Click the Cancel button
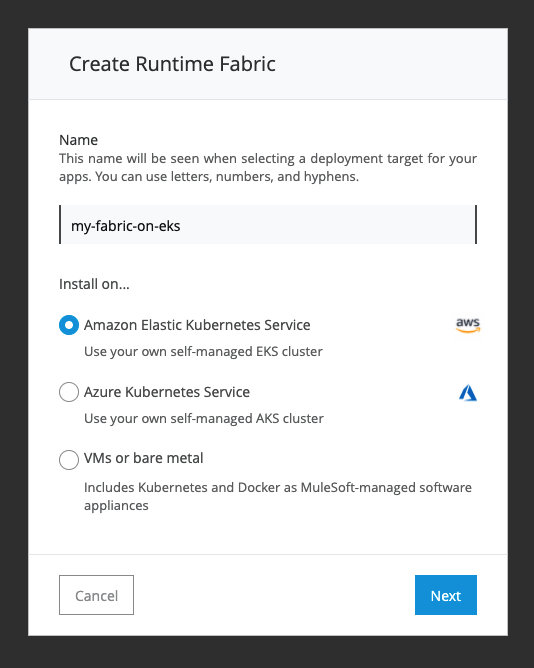Screen dimensions: 534x668 tap(96, 595)
